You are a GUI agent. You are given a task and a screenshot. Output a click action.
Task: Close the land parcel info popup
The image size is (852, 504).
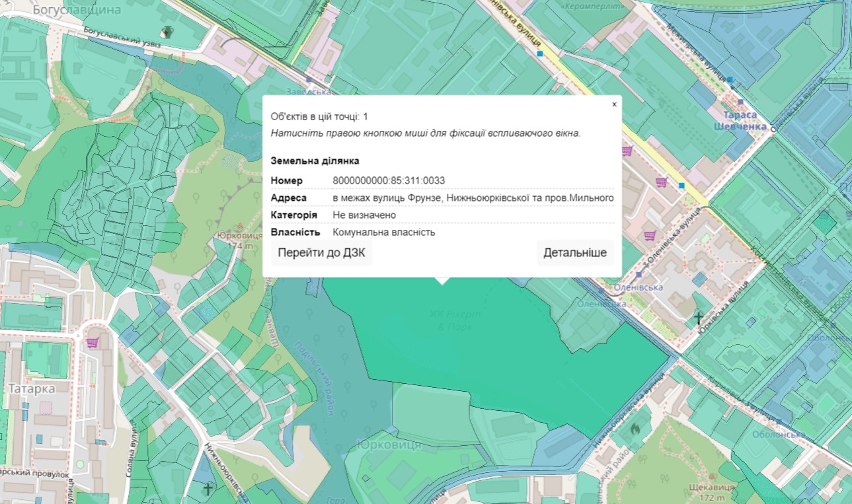coord(614,104)
